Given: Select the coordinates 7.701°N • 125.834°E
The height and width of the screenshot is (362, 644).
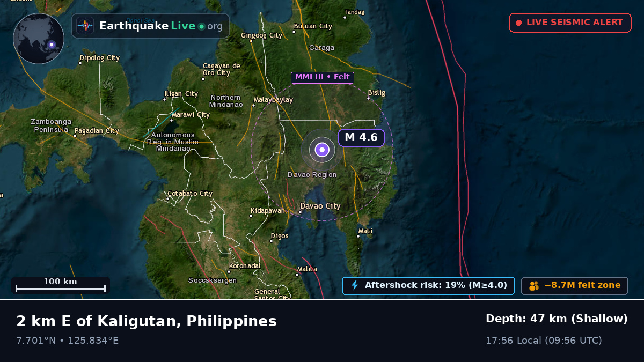Looking at the screenshot, I should [68, 341].
